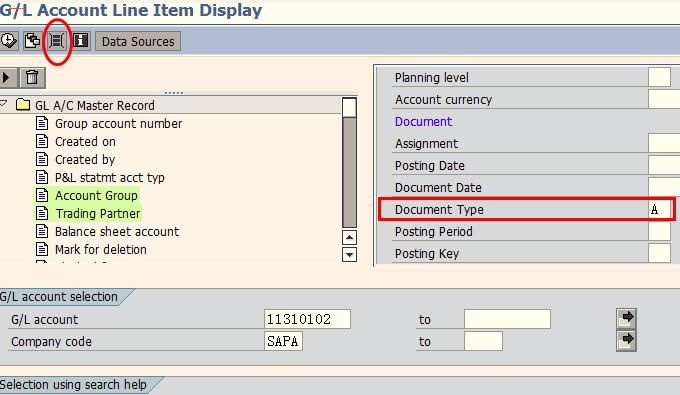
Task: Select P&L statmt acct typ item
Action: (110, 178)
